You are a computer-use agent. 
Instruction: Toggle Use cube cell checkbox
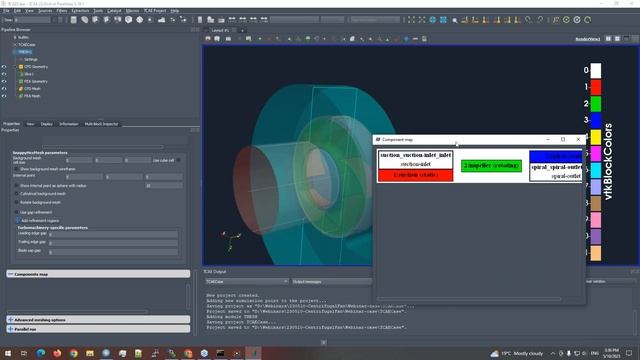178,160
